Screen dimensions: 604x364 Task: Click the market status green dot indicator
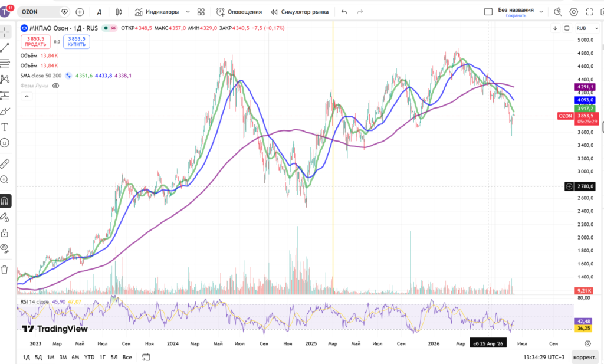point(106,28)
